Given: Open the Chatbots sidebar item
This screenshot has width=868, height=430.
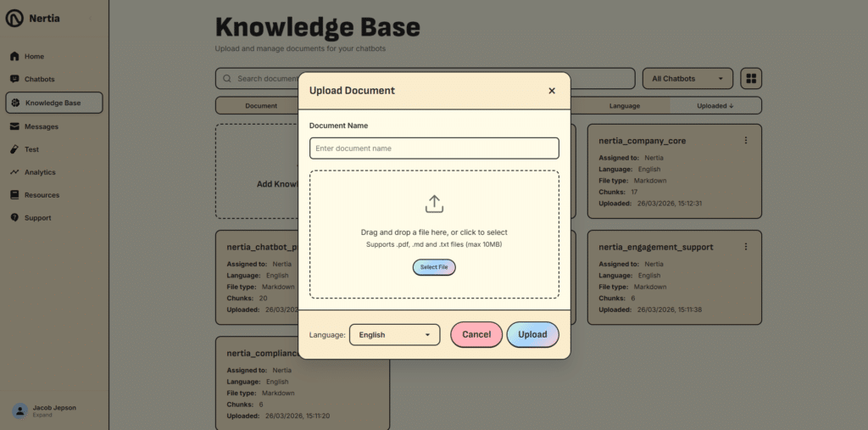Looking at the screenshot, I should coord(53,79).
